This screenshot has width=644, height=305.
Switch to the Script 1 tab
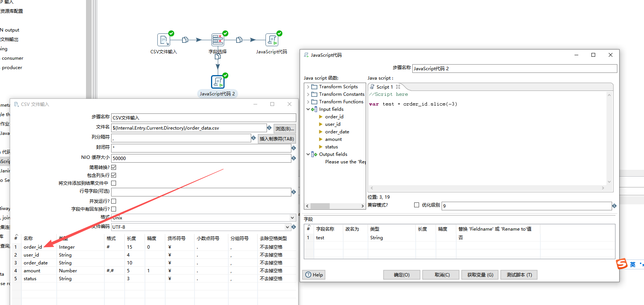point(384,87)
